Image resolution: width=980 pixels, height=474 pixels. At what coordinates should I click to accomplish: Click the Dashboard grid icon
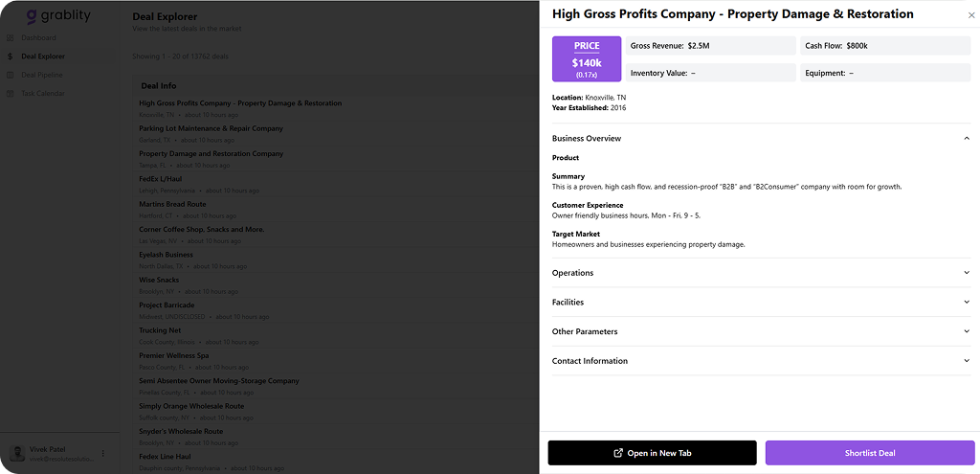point(11,38)
